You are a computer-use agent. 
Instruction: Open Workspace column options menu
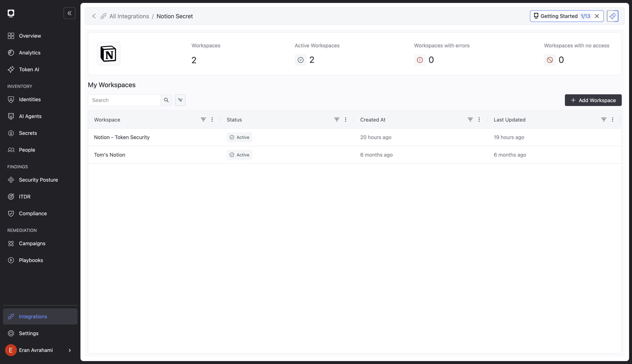pos(212,120)
